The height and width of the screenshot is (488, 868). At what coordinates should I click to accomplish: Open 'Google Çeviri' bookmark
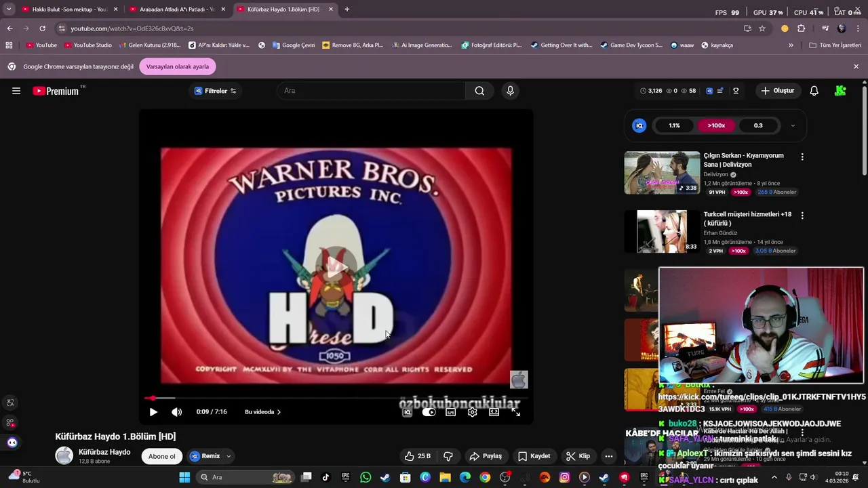(x=294, y=45)
